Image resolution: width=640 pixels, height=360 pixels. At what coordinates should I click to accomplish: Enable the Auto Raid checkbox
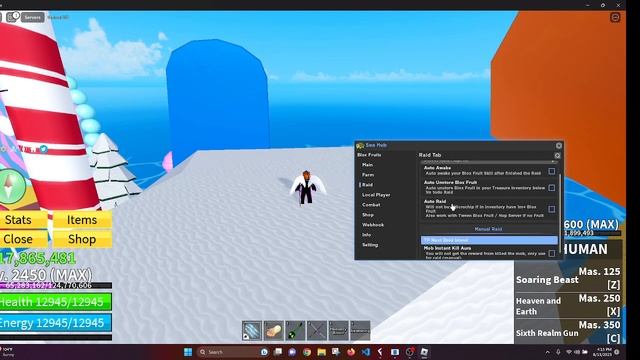pyautogui.click(x=551, y=209)
